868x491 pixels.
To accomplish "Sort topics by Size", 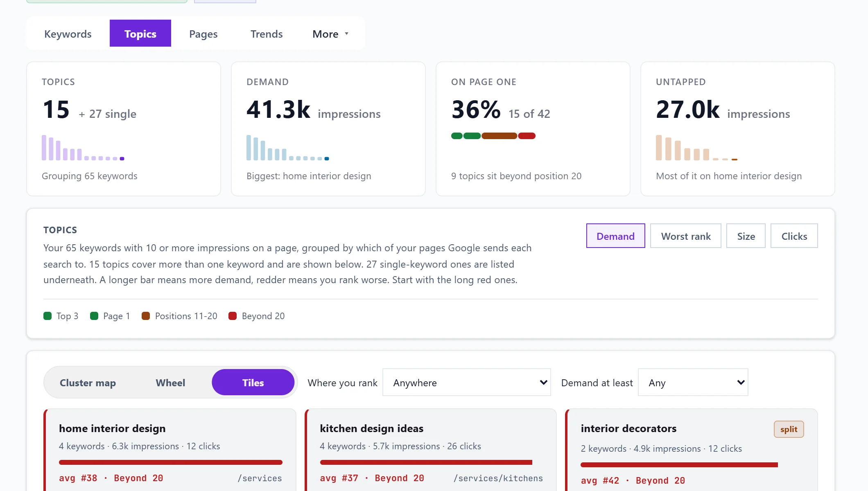I will [x=746, y=236].
